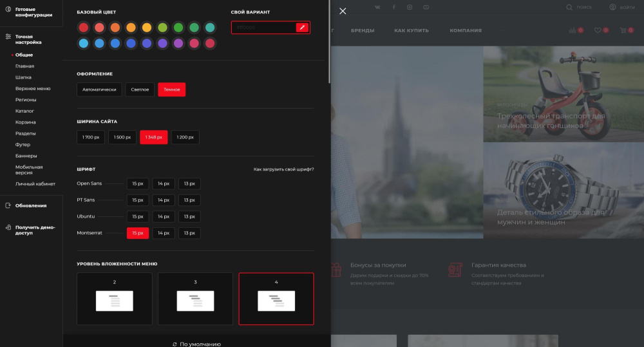Close the settings panel with the X
644x347 pixels.
pyautogui.click(x=343, y=11)
